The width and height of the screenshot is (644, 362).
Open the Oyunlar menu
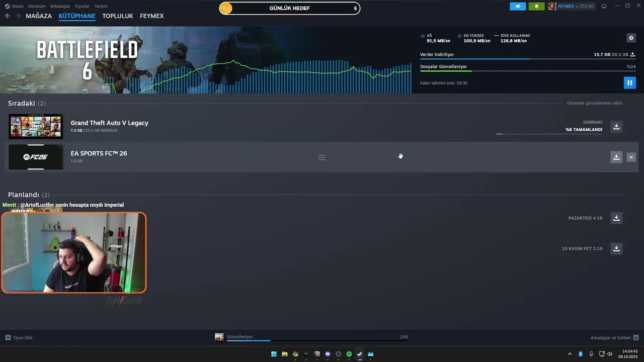pos(83,6)
